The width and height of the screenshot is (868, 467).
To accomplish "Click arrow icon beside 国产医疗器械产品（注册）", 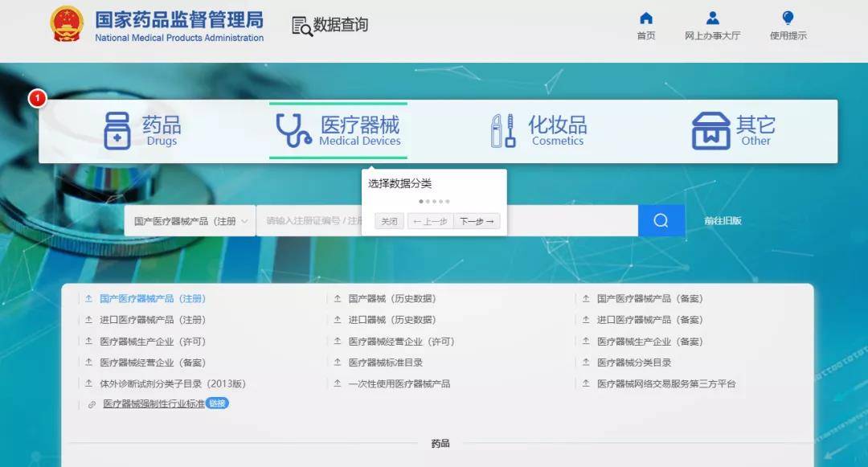I will 88,299.
